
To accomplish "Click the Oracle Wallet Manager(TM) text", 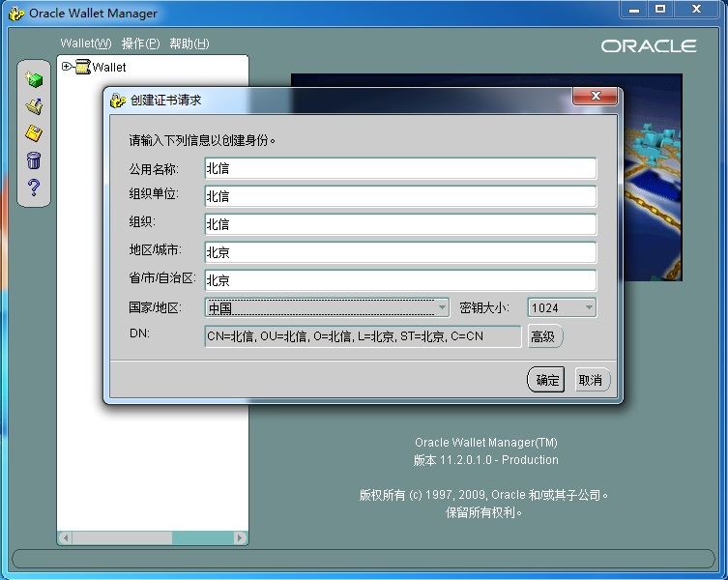I will [485, 442].
